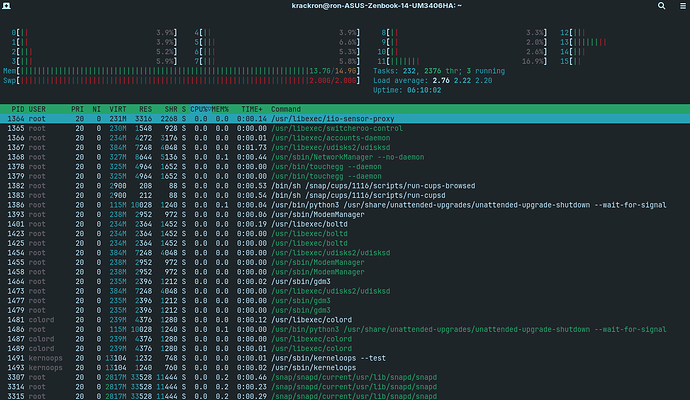Sort by the Command column header

(286, 109)
